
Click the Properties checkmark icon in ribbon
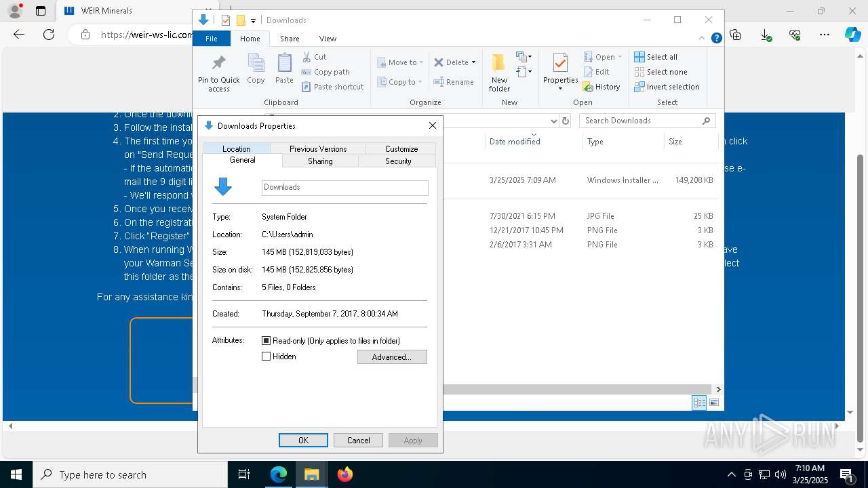560,63
